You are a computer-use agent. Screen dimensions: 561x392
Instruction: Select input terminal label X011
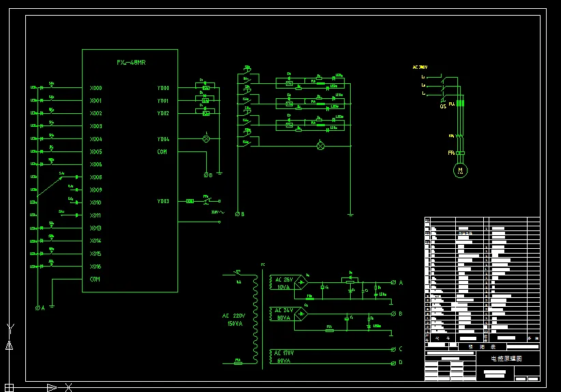(96, 215)
